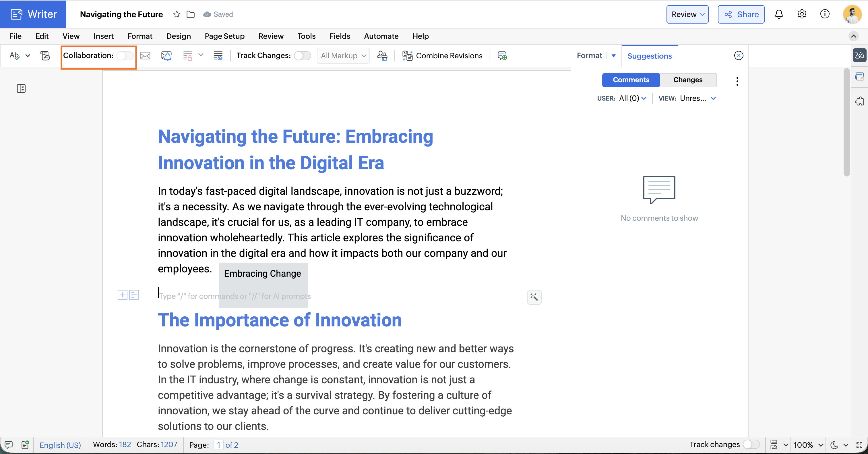This screenshot has width=868, height=454.
Task: Click the Combine Revisions icon
Action: pos(407,56)
